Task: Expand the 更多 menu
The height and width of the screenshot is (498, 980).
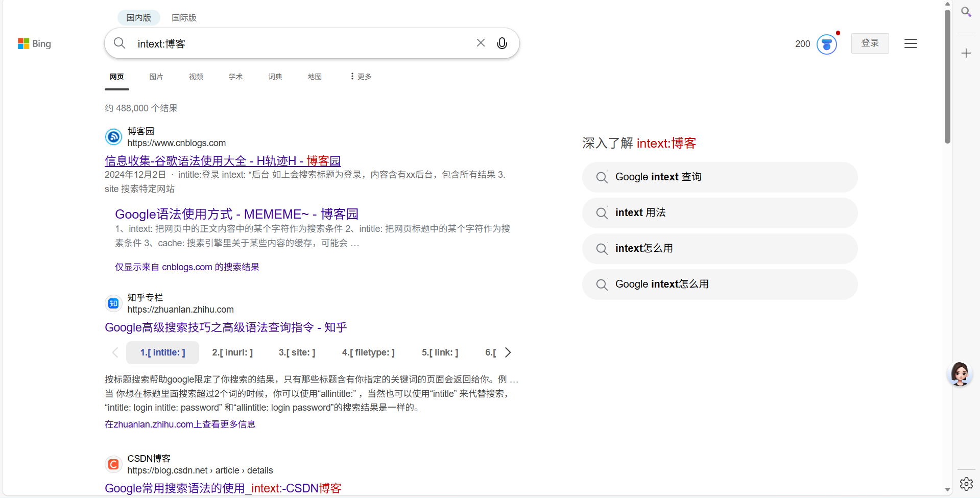Action: pos(361,77)
